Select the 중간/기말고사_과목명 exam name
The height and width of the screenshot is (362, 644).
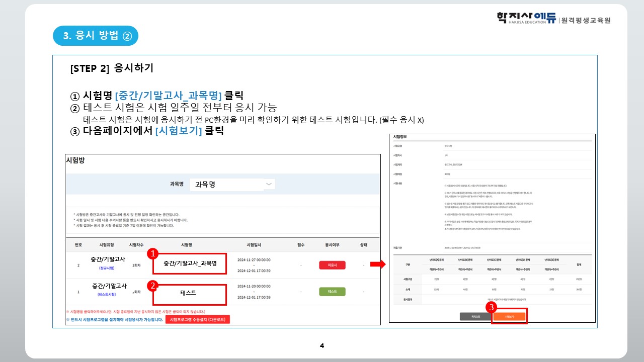pos(190,264)
